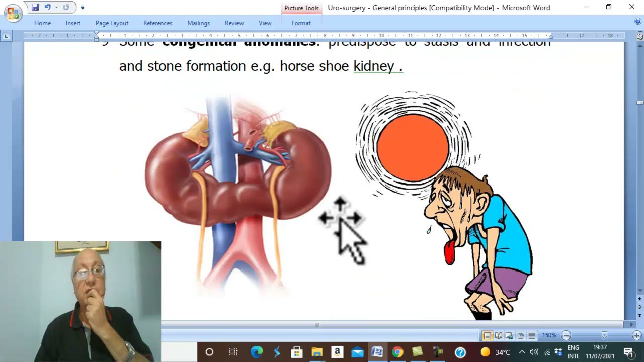Open zoom dialog via 150% label
Screen dimensions: 644x362
pos(549,335)
